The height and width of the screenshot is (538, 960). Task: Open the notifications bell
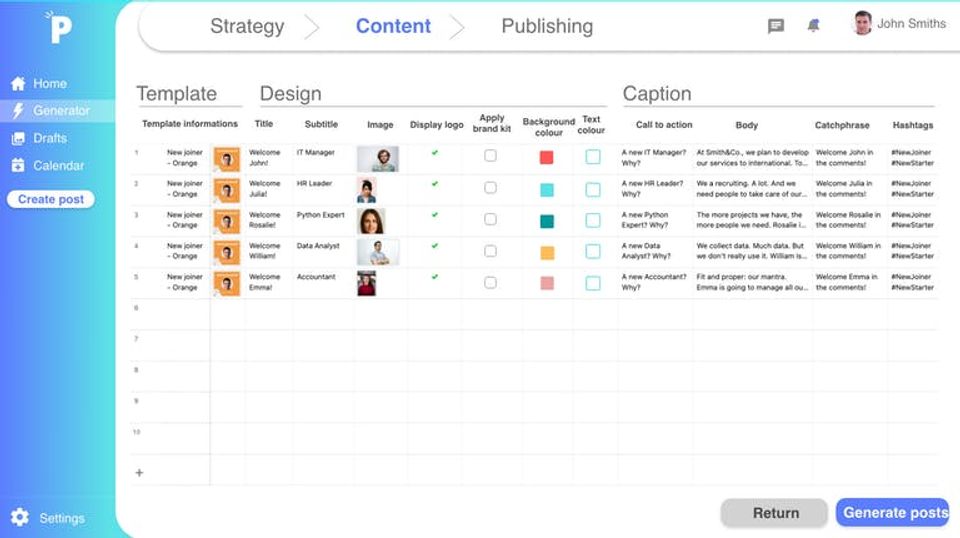[x=813, y=27]
